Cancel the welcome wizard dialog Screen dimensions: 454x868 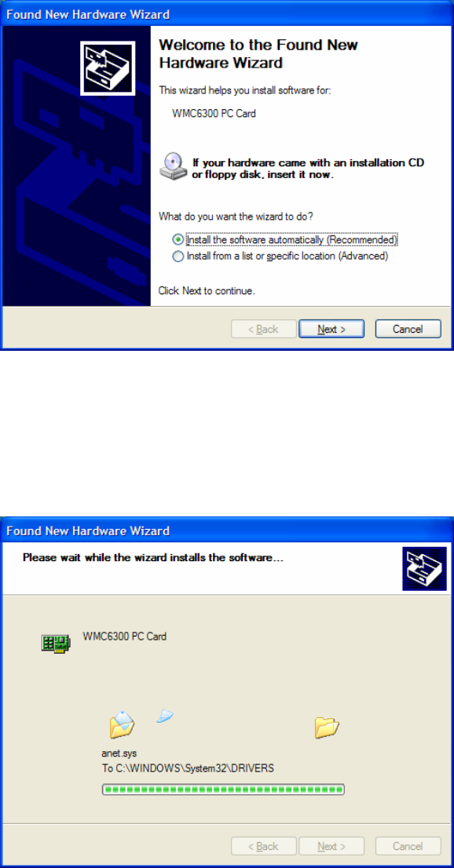[408, 329]
